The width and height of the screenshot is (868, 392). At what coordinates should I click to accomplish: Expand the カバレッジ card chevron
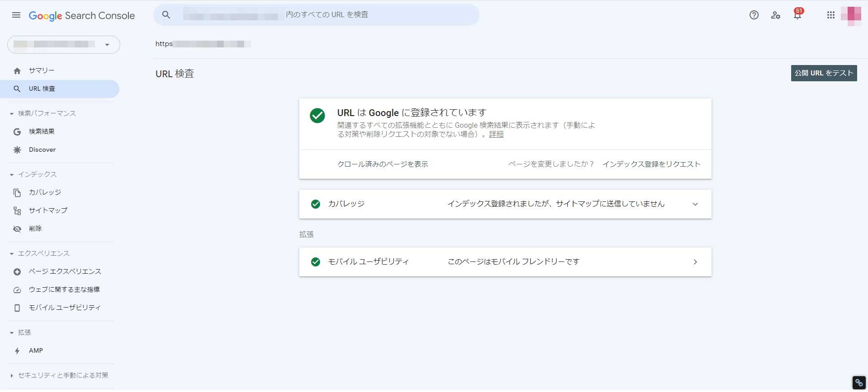pos(695,204)
